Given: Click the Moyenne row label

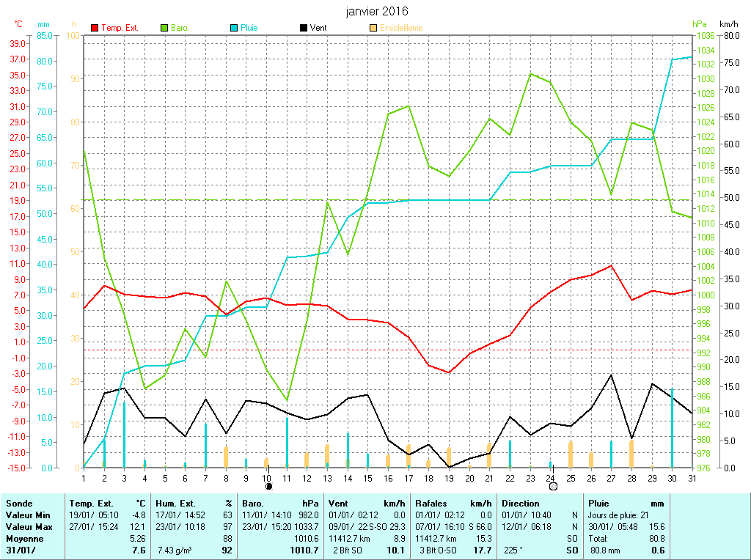Looking at the screenshot, I should (24, 538).
